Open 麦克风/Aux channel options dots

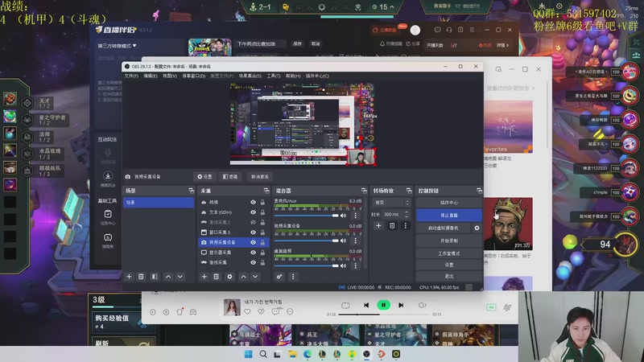pyautogui.click(x=356, y=216)
